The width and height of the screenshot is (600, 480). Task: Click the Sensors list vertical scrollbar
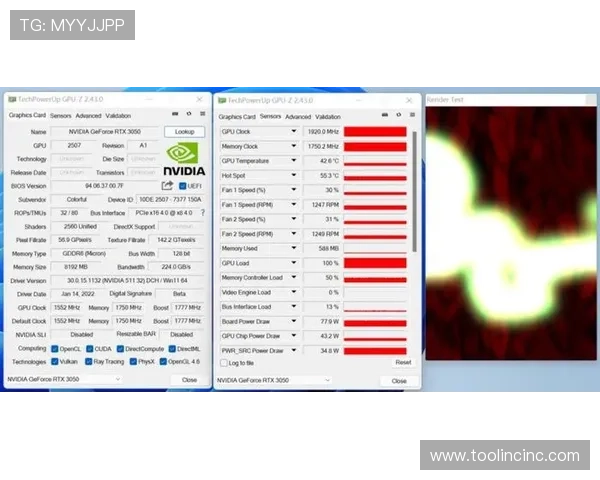[414, 191]
